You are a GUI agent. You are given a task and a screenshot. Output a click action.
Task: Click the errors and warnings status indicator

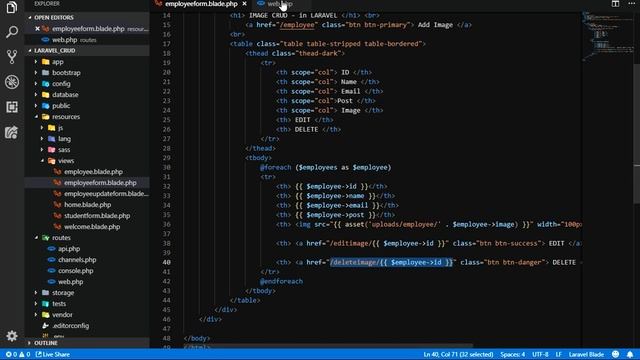[x=18, y=354]
